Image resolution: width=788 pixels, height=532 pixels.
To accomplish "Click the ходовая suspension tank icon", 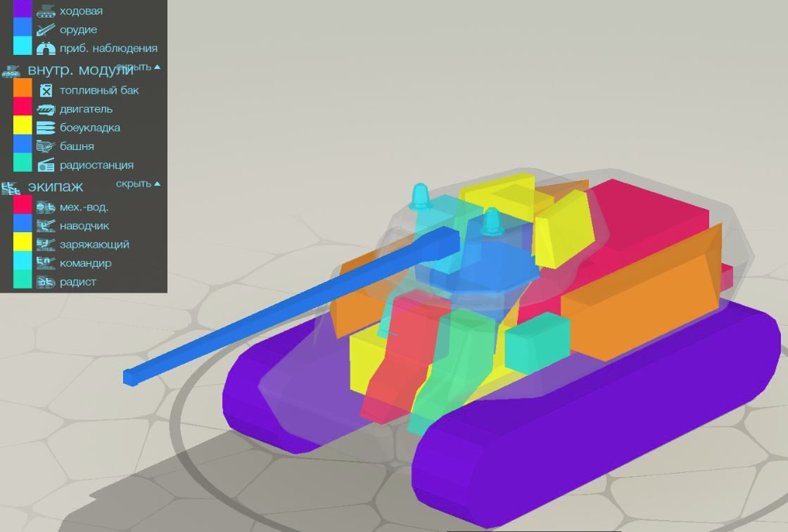I will coord(46,11).
